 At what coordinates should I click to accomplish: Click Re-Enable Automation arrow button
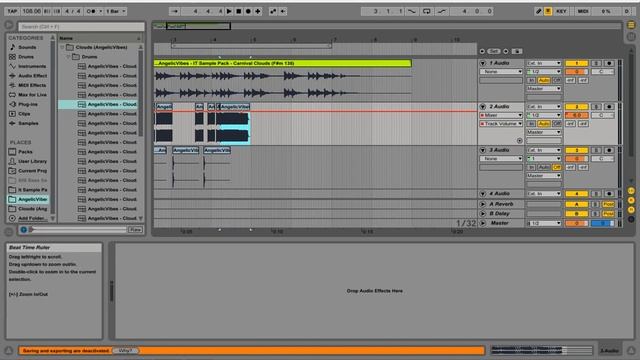click(x=283, y=11)
